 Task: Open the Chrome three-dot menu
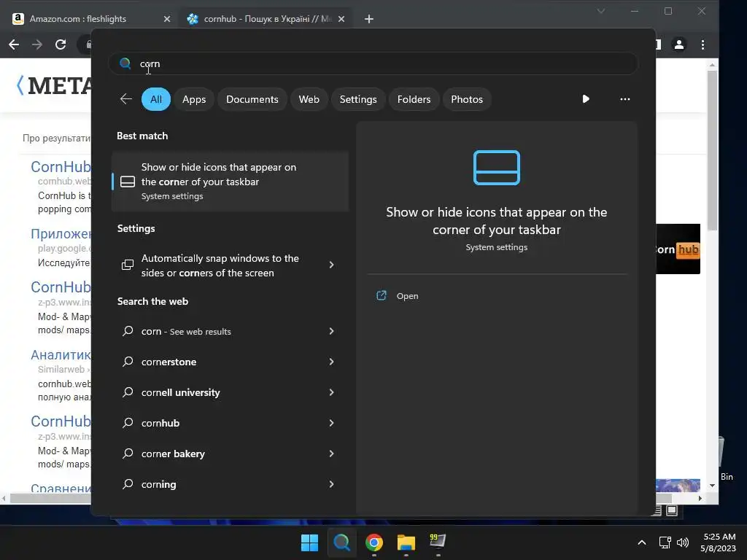703,44
